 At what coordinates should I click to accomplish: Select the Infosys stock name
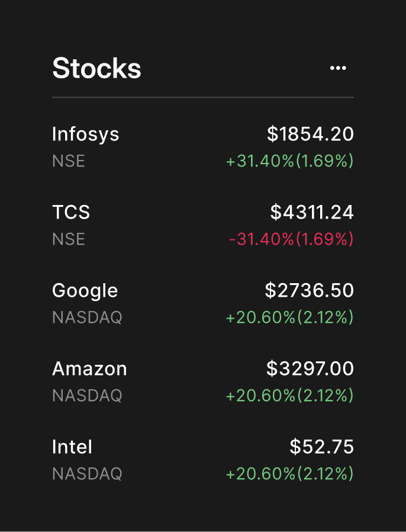coord(85,134)
